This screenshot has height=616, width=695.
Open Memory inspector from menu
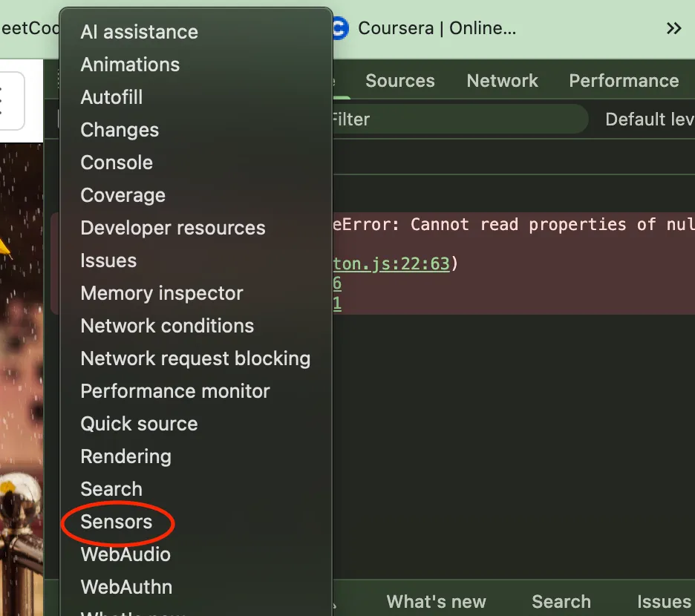coord(162,293)
